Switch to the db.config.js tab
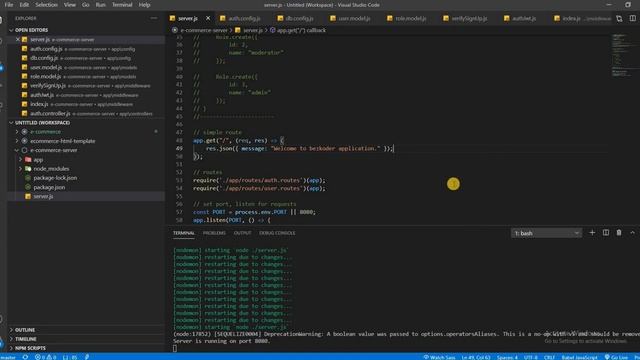 pyautogui.click(x=296, y=18)
